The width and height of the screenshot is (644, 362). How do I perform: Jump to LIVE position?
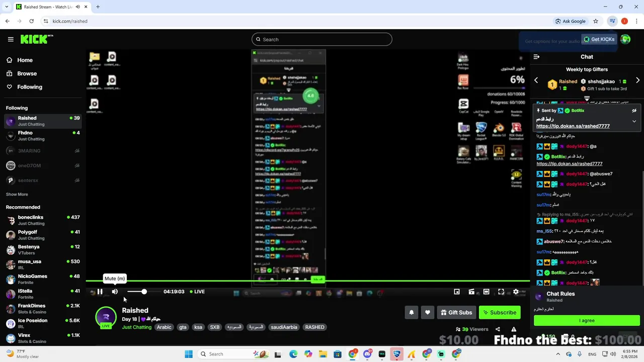click(197, 292)
